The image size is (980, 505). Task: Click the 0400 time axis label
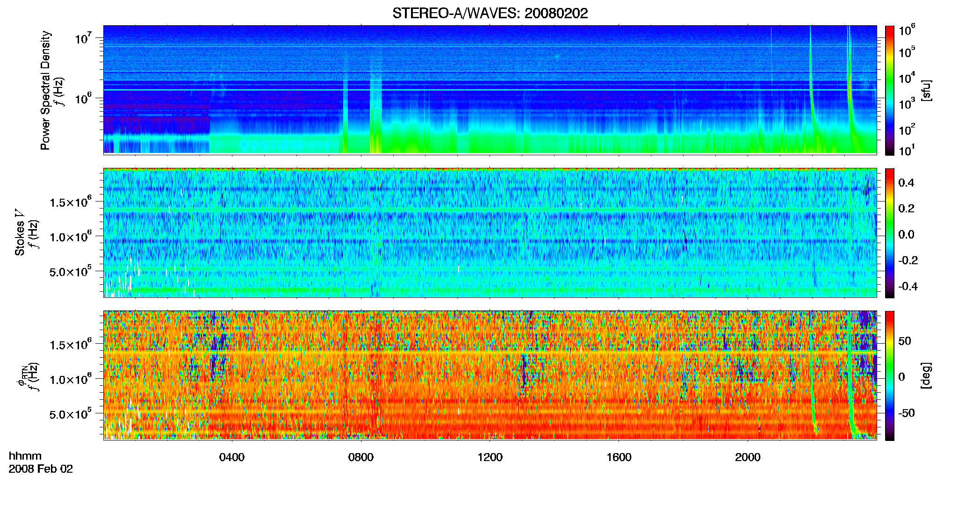coord(232,457)
